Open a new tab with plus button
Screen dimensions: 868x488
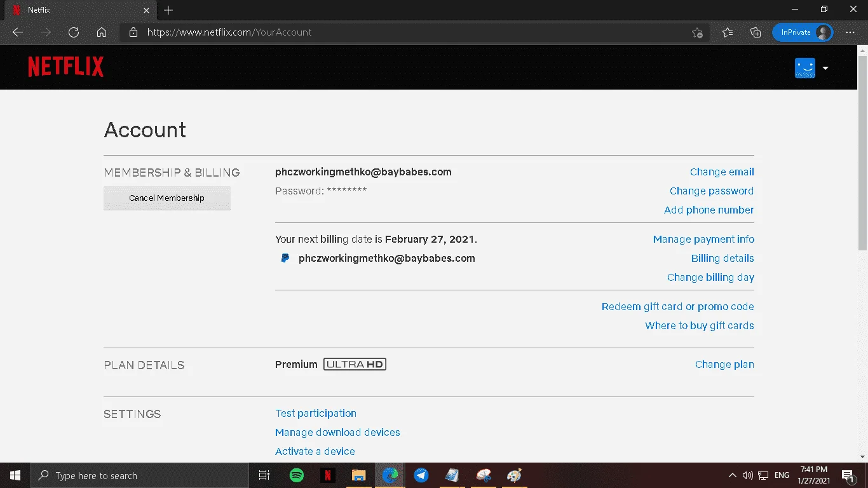click(168, 10)
